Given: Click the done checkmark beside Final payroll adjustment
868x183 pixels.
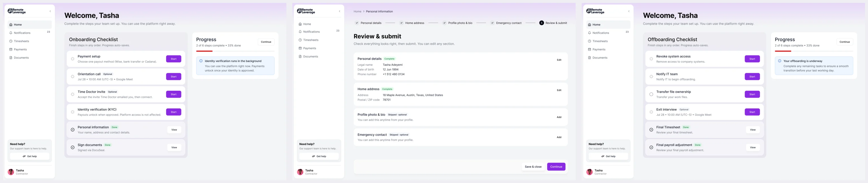Looking at the screenshot, I should click(651, 147).
